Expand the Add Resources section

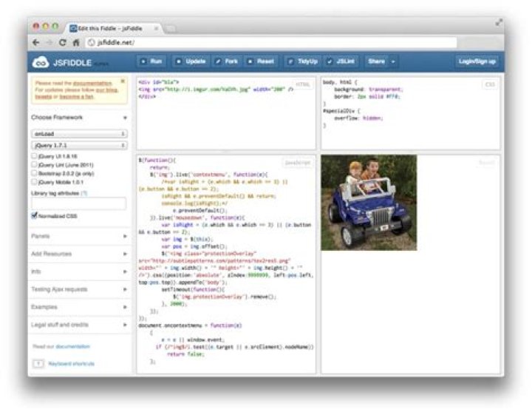coord(79,254)
